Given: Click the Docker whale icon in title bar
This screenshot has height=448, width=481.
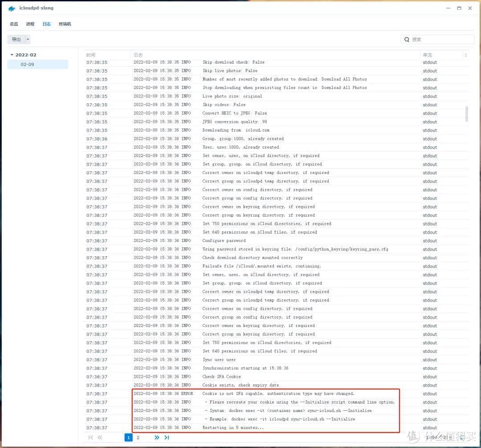Looking at the screenshot, I should tap(12, 8).
